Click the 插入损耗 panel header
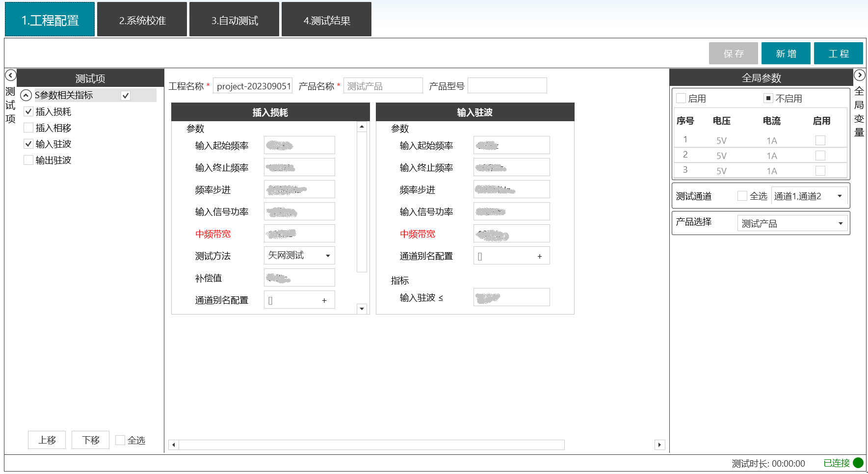 tap(270, 112)
